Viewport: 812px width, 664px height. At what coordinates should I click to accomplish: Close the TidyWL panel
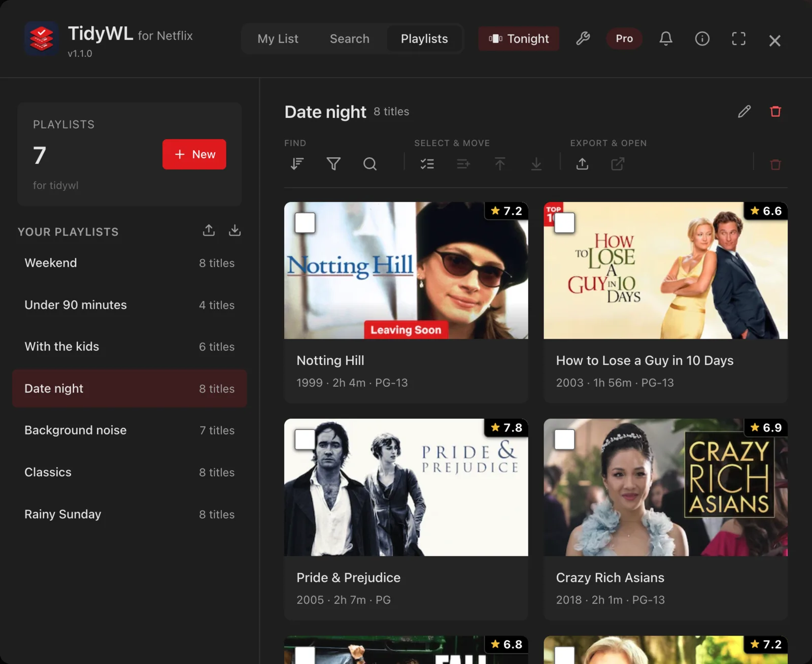775,40
